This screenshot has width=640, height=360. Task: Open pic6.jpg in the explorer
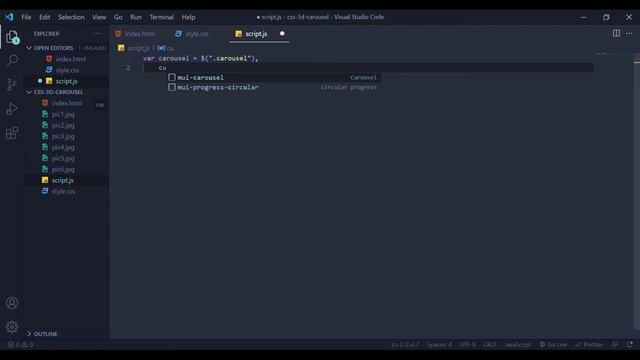(63, 169)
